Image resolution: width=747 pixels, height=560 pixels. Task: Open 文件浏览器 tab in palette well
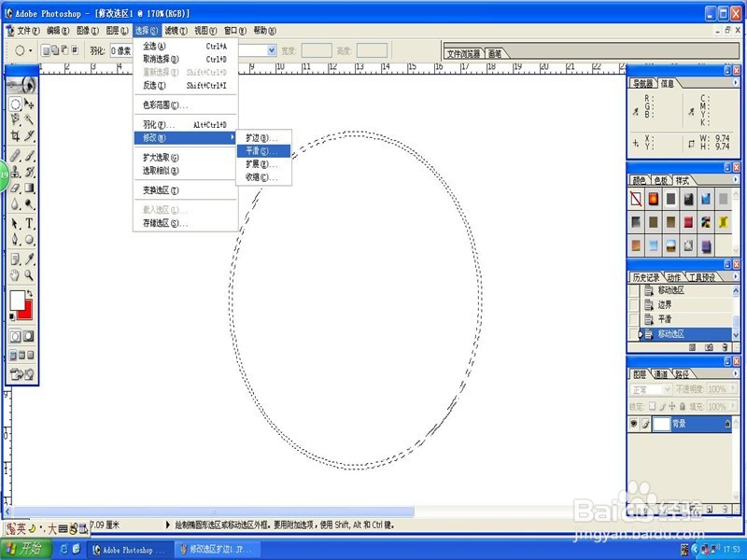pyautogui.click(x=463, y=53)
